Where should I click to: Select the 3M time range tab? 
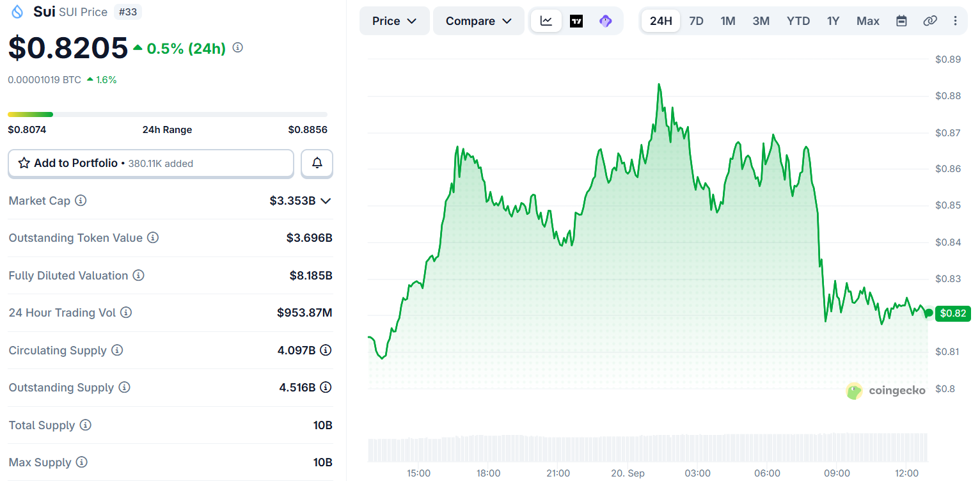(x=761, y=21)
